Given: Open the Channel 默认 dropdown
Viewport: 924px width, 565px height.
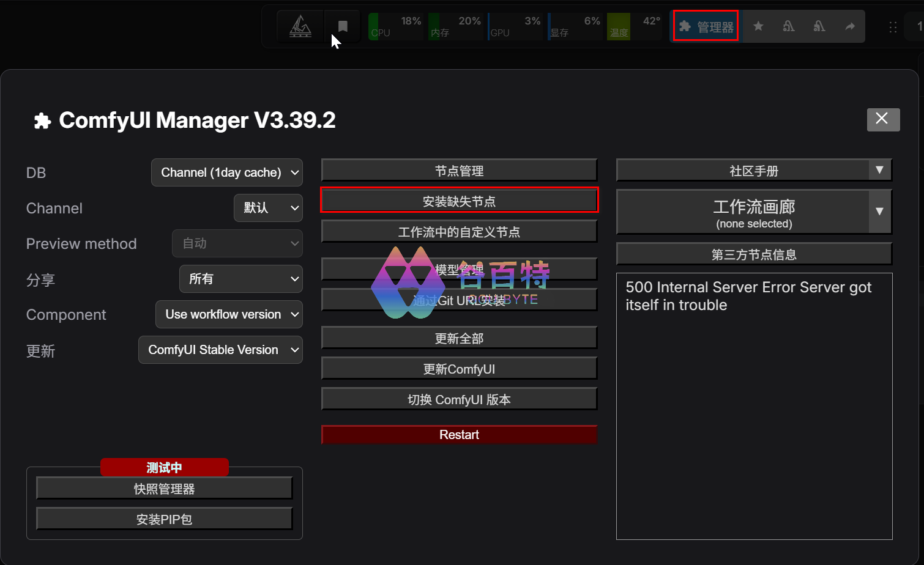Looking at the screenshot, I should coord(268,208).
